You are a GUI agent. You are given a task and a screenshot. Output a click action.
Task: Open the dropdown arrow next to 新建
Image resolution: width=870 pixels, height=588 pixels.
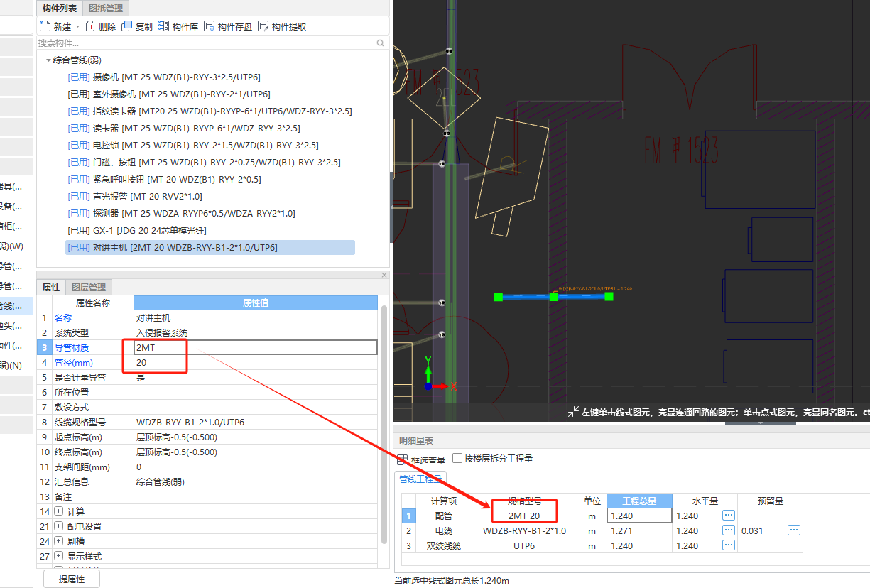[77, 26]
